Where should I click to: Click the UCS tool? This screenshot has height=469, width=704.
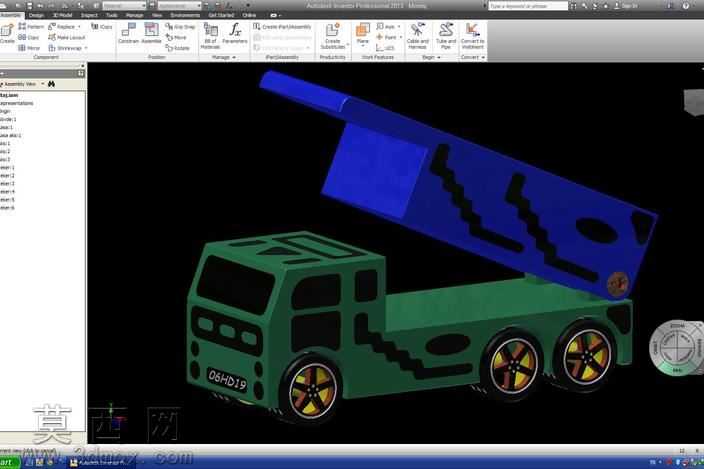click(385, 48)
